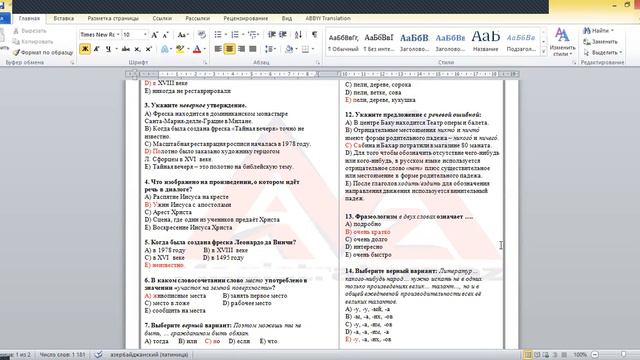Click Format Painter (Формат по образцу)
The height and width of the screenshot is (360, 640).
(x=43, y=53)
